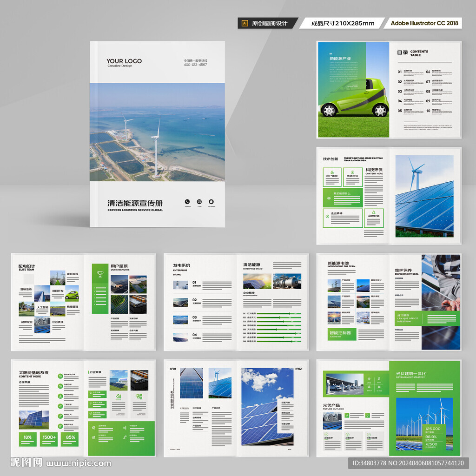This screenshot has width=476, height=476.
Task: Click the 新能源电池 heading
Action: (x=338, y=263)
